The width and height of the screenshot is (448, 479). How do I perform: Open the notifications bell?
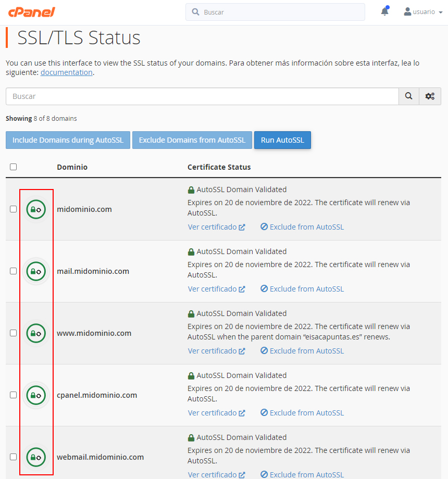click(x=384, y=11)
